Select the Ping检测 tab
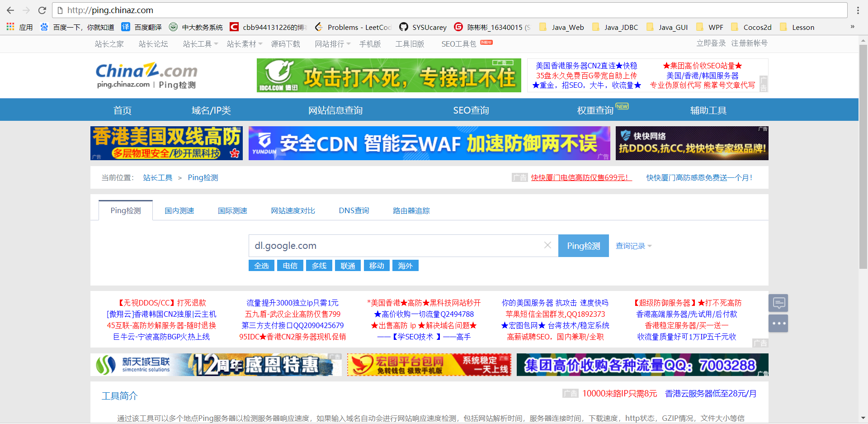This screenshot has height=424, width=868. pos(126,210)
